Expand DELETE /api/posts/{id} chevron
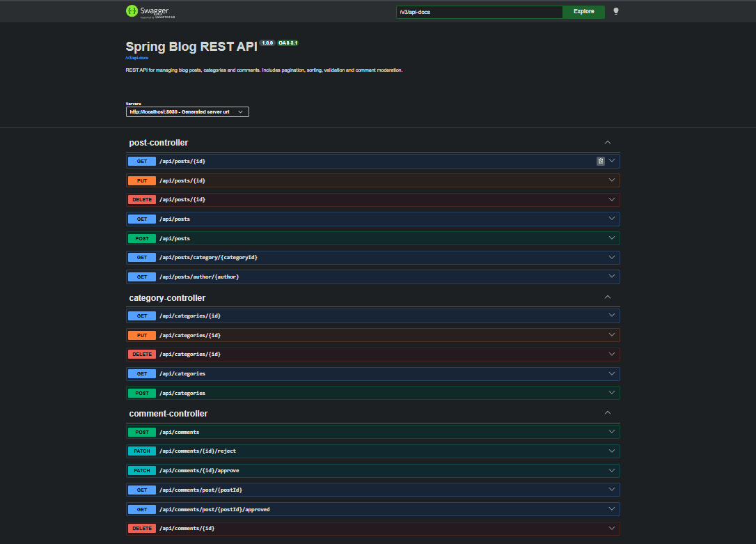 tap(612, 199)
